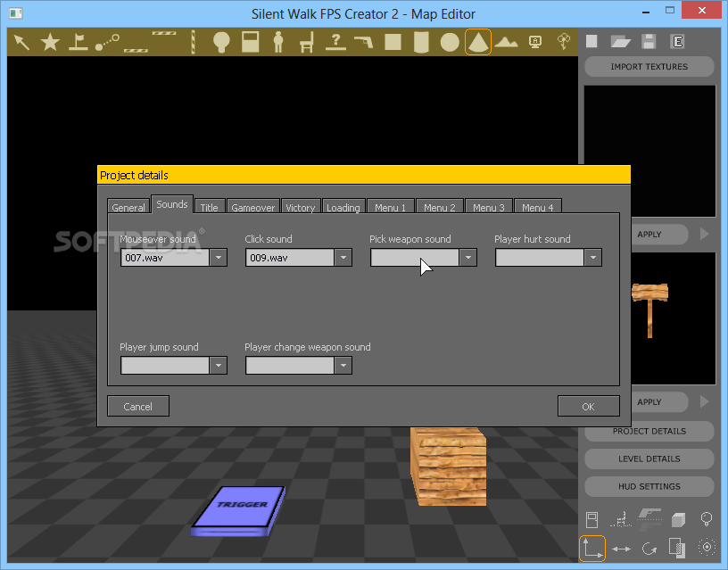
Task: Select the monitor screen tool
Action: [535, 42]
